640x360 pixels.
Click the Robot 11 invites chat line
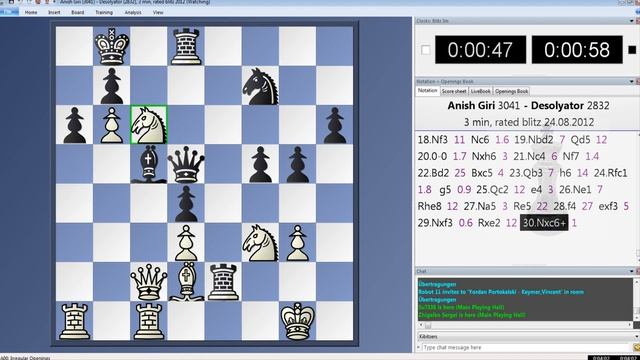point(501,292)
